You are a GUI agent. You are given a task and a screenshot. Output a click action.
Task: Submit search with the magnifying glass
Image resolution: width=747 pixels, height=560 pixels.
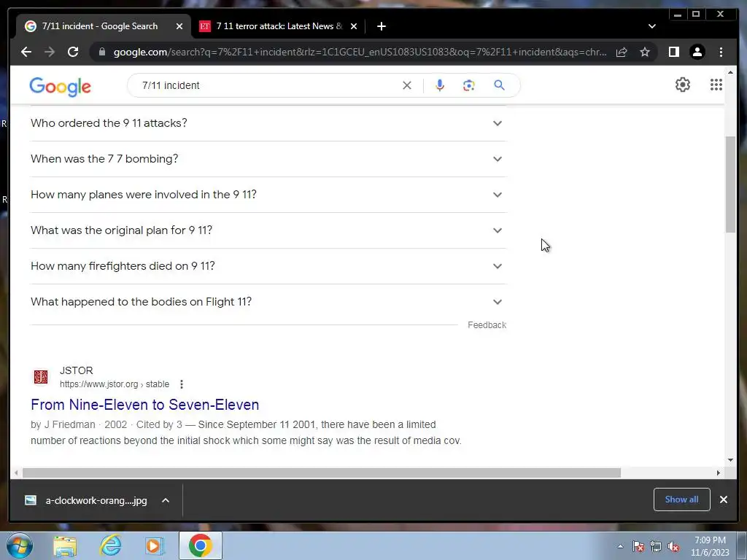tap(499, 85)
